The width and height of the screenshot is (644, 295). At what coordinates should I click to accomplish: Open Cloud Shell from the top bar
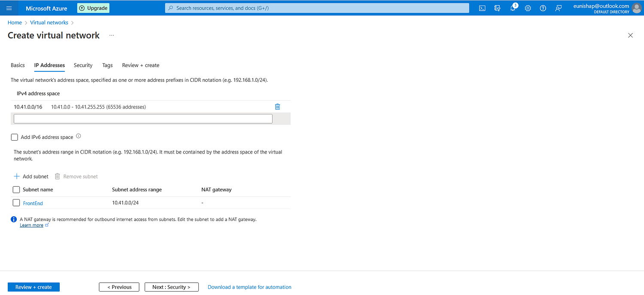pyautogui.click(x=482, y=8)
